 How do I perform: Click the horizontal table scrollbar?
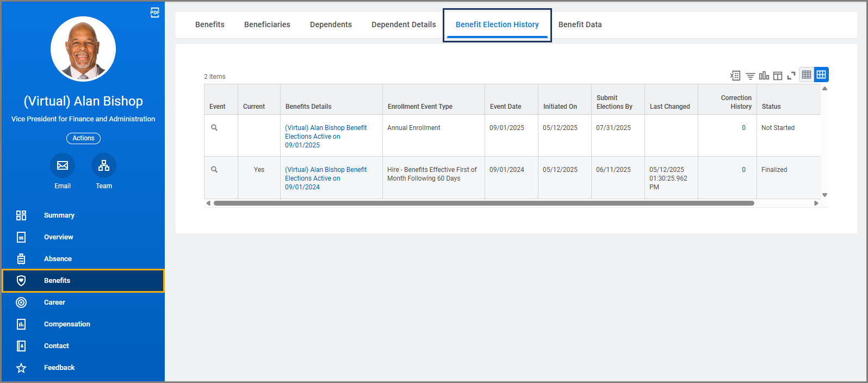tap(483, 203)
